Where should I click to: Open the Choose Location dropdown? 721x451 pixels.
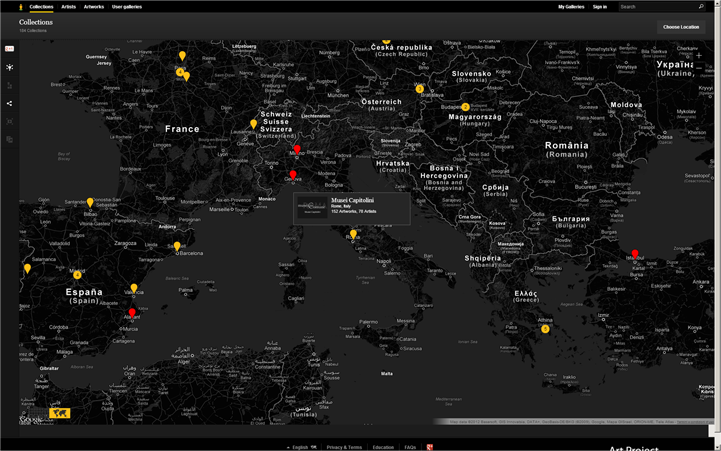tap(681, 27)
